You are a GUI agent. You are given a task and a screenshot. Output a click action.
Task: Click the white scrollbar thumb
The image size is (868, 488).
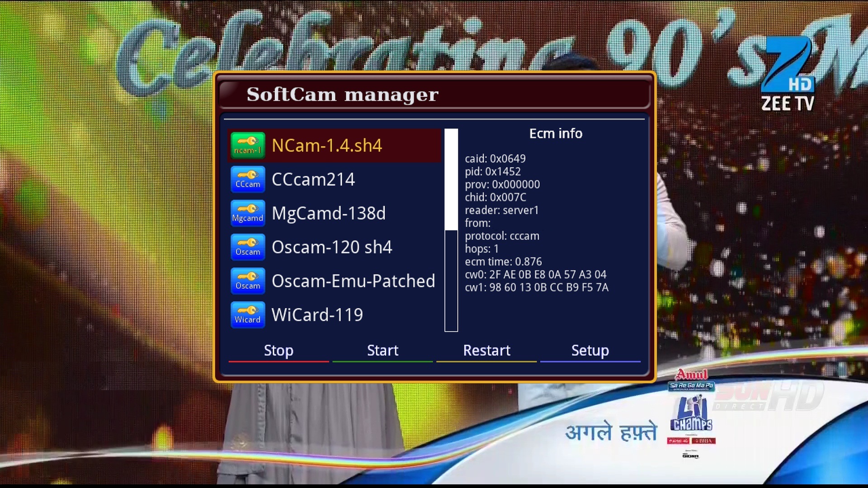[x=451, y=179]
